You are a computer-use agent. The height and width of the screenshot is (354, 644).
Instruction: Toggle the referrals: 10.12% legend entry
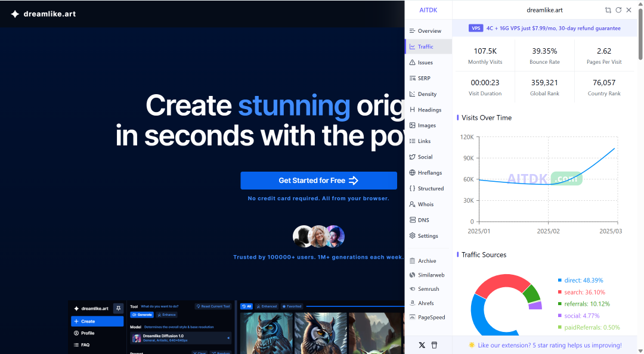click(584, 304)
